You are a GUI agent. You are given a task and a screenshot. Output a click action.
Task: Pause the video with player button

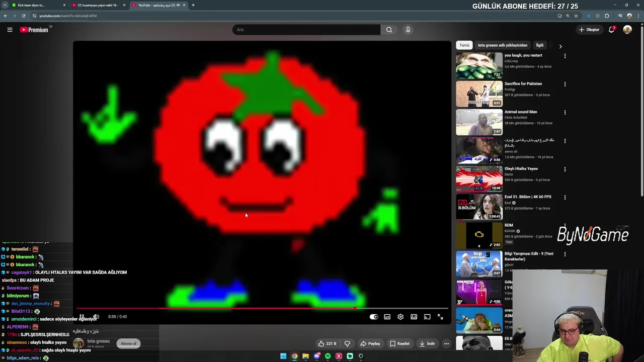82,317
